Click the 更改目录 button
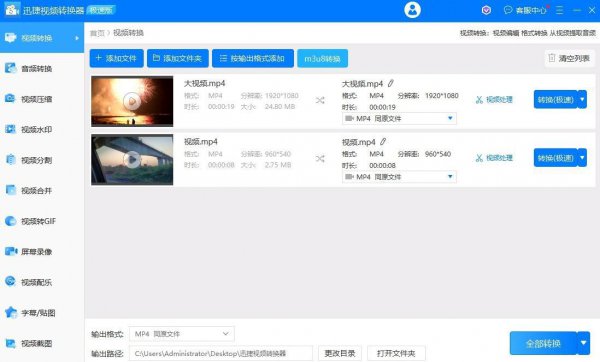This screenshot has width=600, height=362. click(x=340, y=353)
